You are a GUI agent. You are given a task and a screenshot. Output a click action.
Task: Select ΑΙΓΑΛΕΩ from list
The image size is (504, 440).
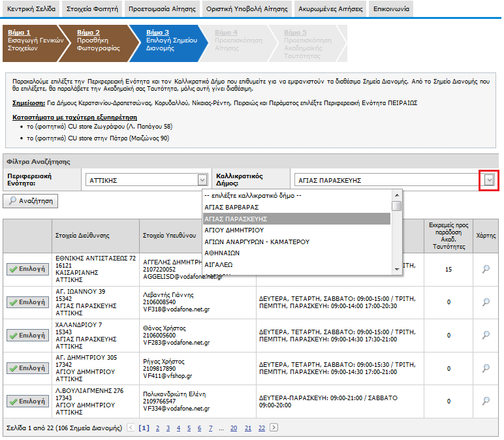(x=297, y=264)
